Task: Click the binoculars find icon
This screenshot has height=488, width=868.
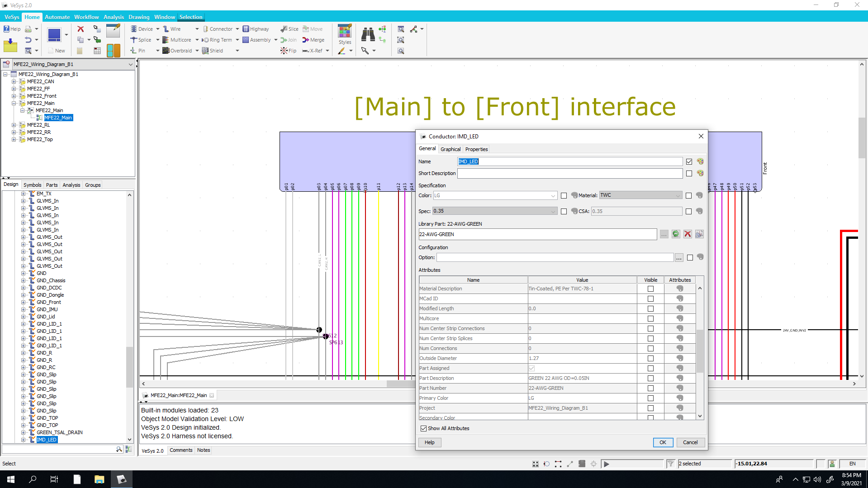Action: 368,34
